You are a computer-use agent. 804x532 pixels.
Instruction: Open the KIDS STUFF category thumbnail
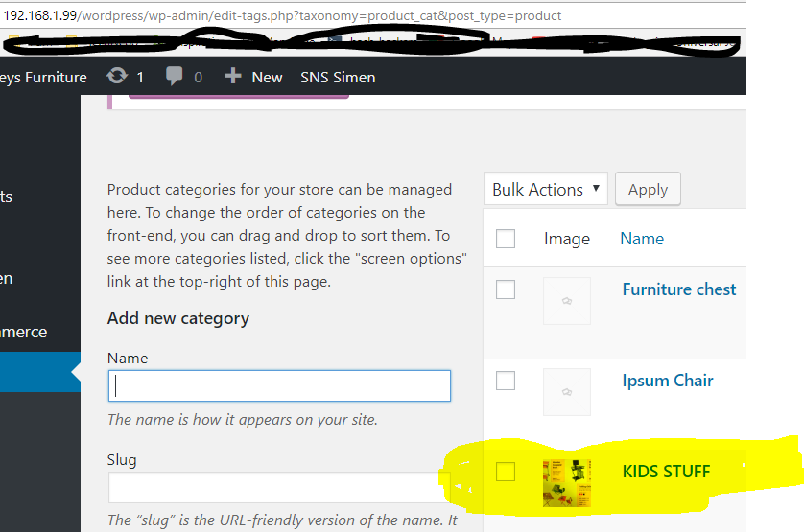[x=566, y=482]
